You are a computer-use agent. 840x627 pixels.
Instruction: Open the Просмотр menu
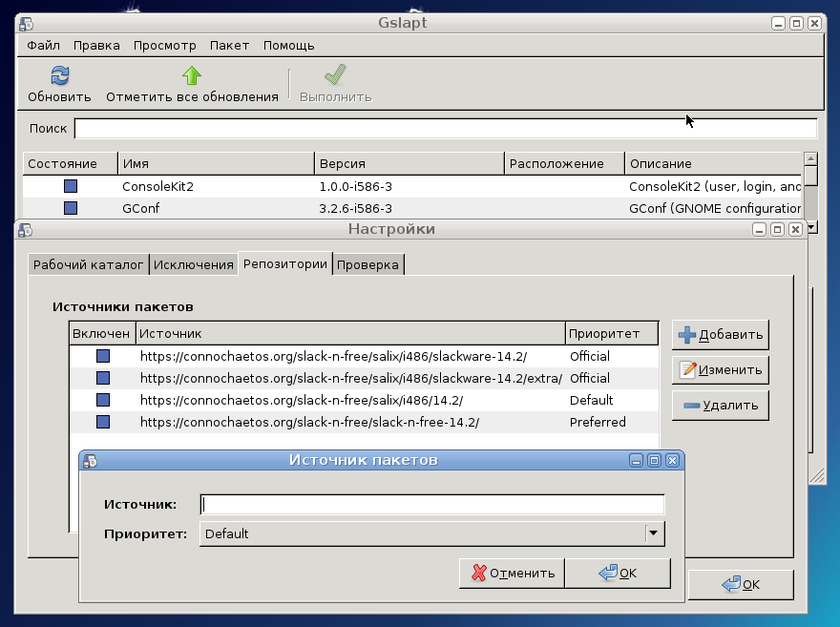(164, 46)
